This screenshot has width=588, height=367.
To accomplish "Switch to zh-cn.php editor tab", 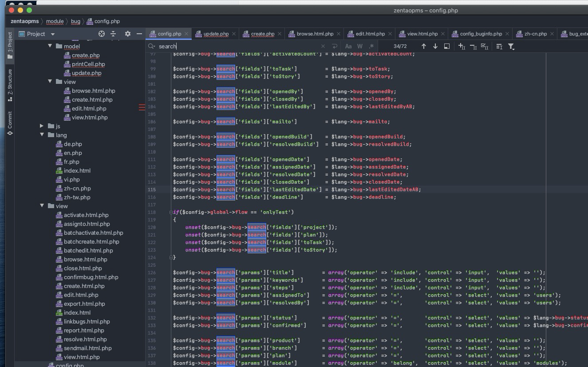I will [x=536, y=34].
